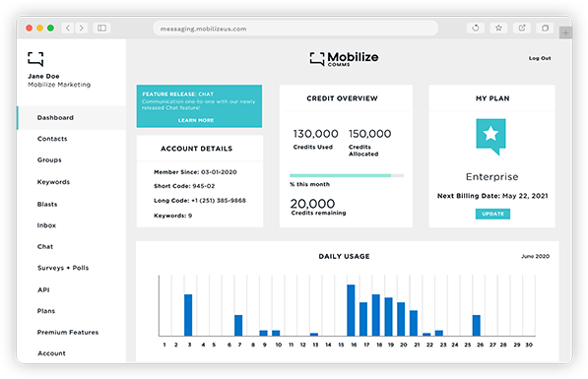This screenshot has height=379, width=588.
Task: Click the browser back arrow
Action: 68,29
